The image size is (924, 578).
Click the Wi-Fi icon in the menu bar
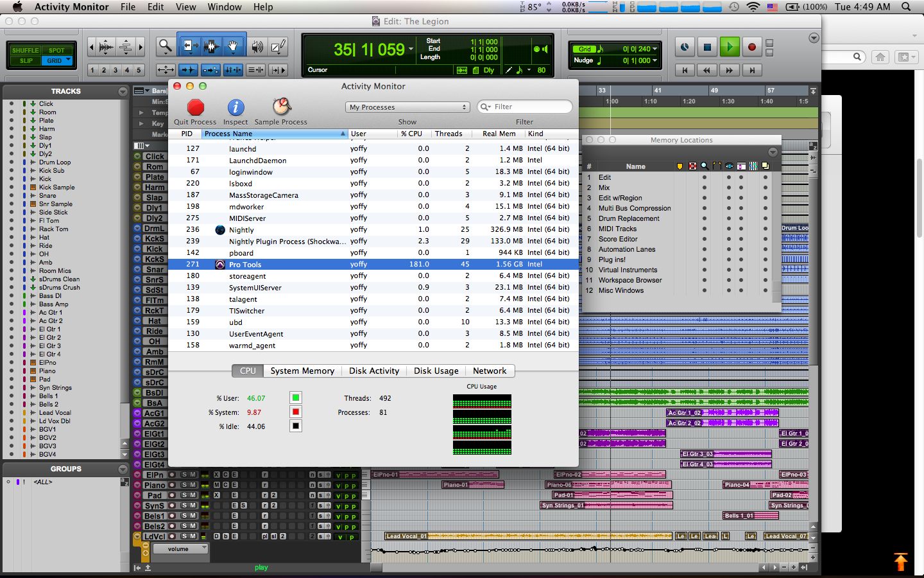tap(753, 7)
